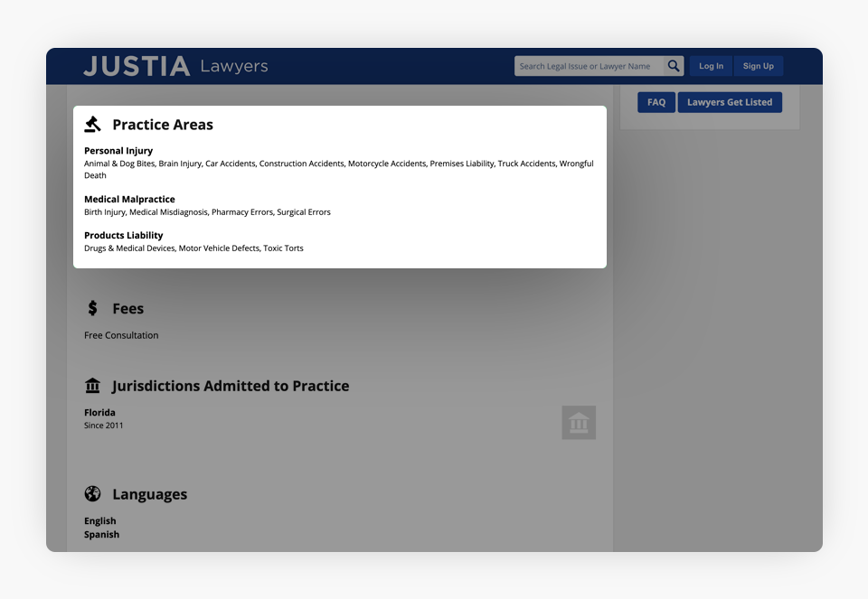868x599 pixels.
Task: Click the gray courthouse badge near Florida
Action: [579, 422]
